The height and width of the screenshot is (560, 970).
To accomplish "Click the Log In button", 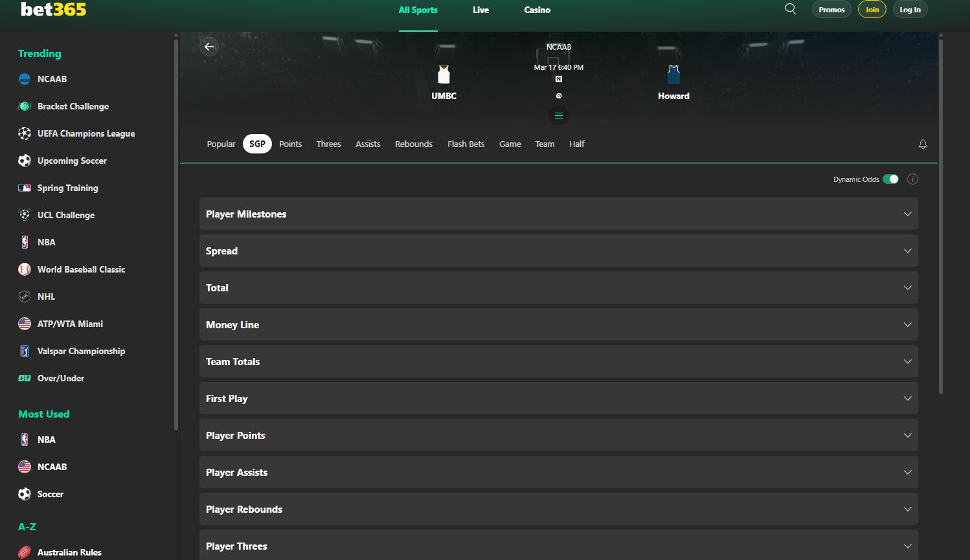I will pyautogui.click(x=910, y=10).
